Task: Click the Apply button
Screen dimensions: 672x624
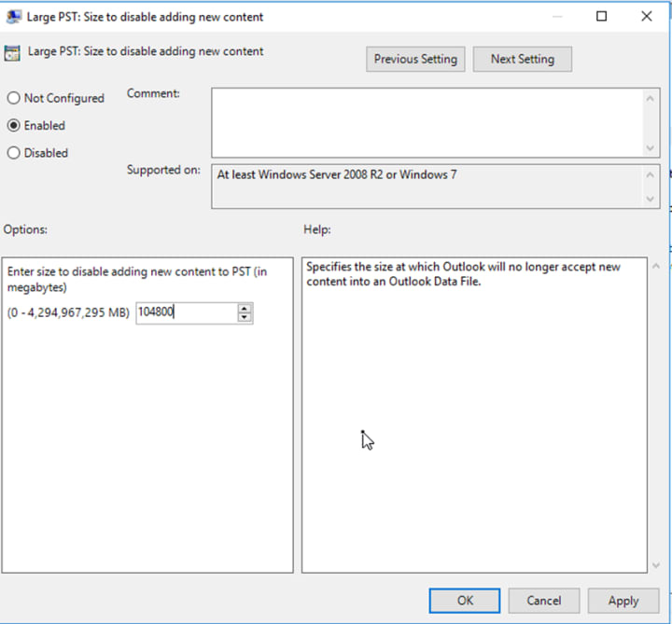Action: (x=623, y=601)
